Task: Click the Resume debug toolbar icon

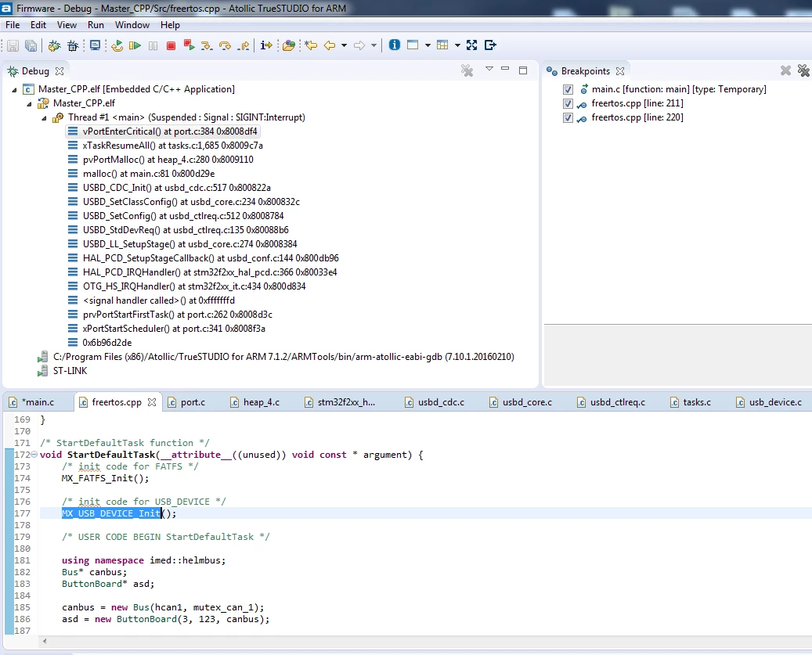Action: point(135,45)
